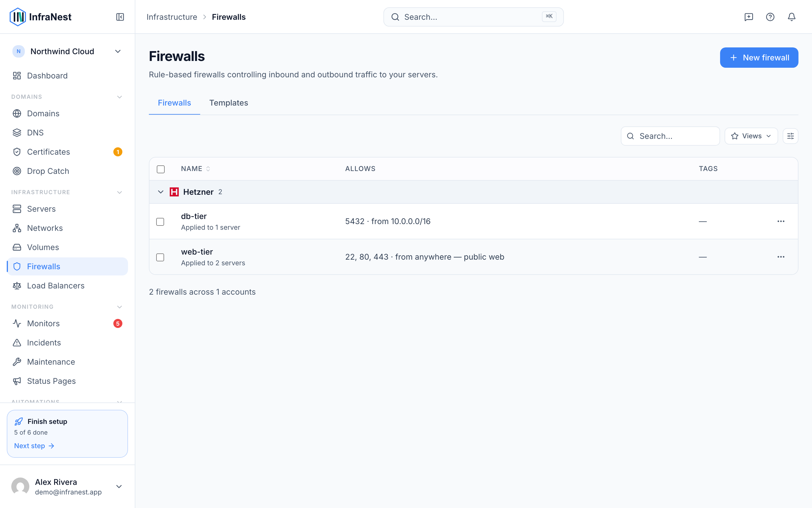Click the Alex Rivera avatar
812x508 pixels.
point(20,487)
